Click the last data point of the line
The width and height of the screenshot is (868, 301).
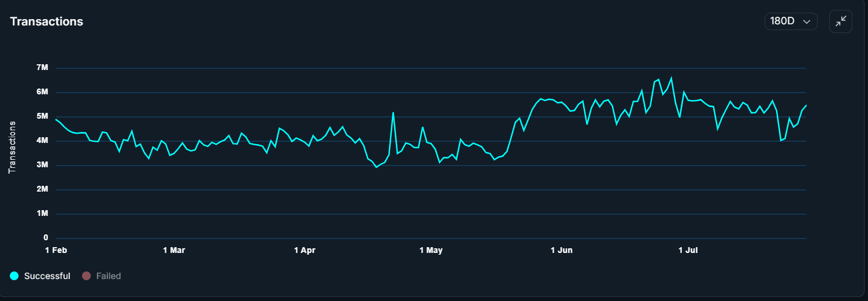[806, 105]
